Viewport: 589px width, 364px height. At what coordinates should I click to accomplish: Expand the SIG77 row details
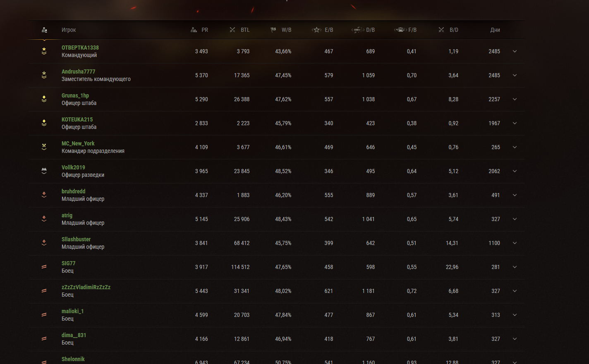click(x=515, y=267)
